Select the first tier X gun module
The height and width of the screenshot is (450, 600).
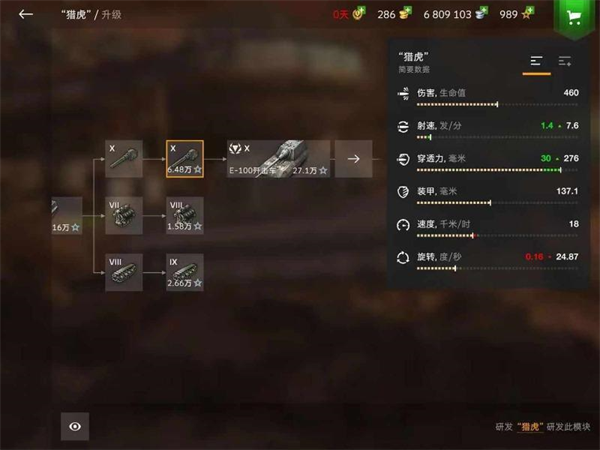pyautogui.click(x=124, y=159)
